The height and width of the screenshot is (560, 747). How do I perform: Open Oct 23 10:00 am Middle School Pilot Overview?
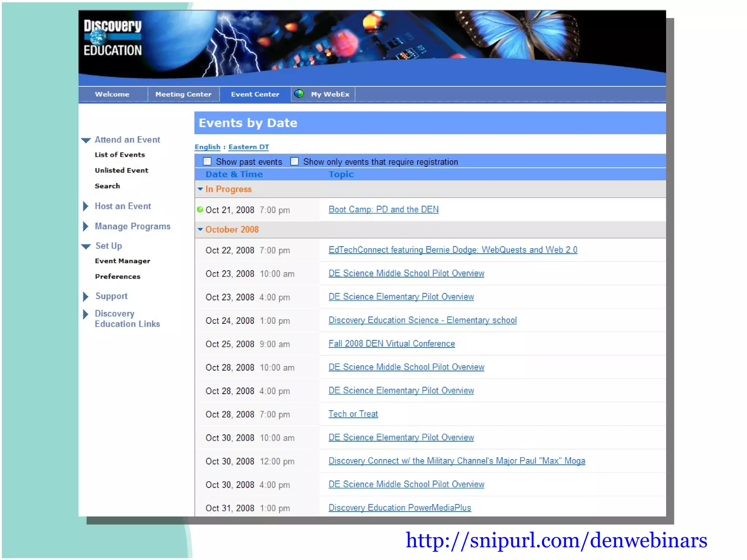click(x=406, y=273)
